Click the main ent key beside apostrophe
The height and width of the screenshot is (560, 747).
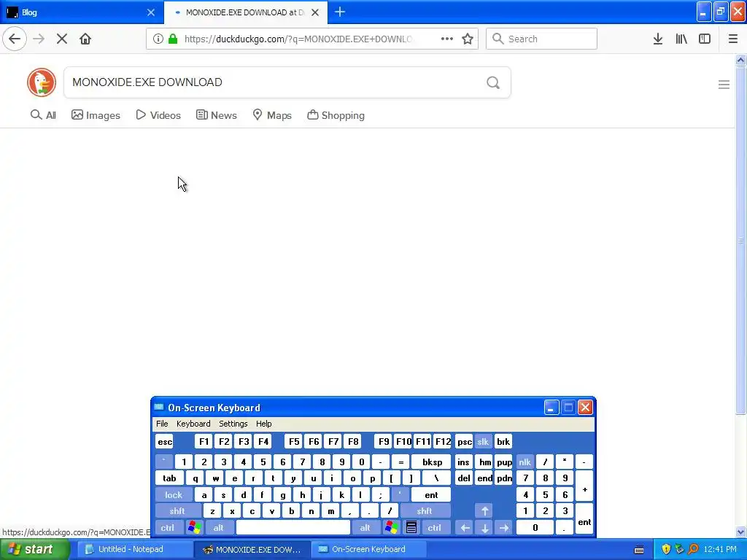click(x=430, y=495)
